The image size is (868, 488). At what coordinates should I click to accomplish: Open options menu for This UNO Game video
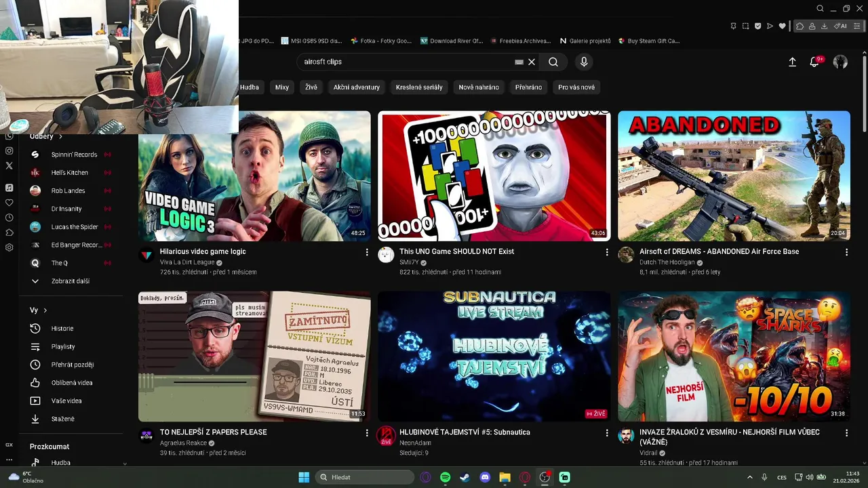pyautogui.click(x=607, y=252)
